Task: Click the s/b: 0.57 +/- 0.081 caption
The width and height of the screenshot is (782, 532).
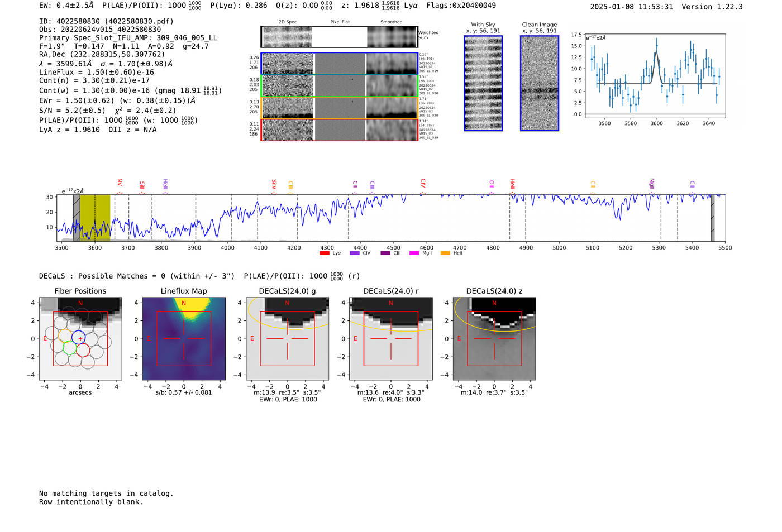Action: pyautogui.click(x=184, y=392)
